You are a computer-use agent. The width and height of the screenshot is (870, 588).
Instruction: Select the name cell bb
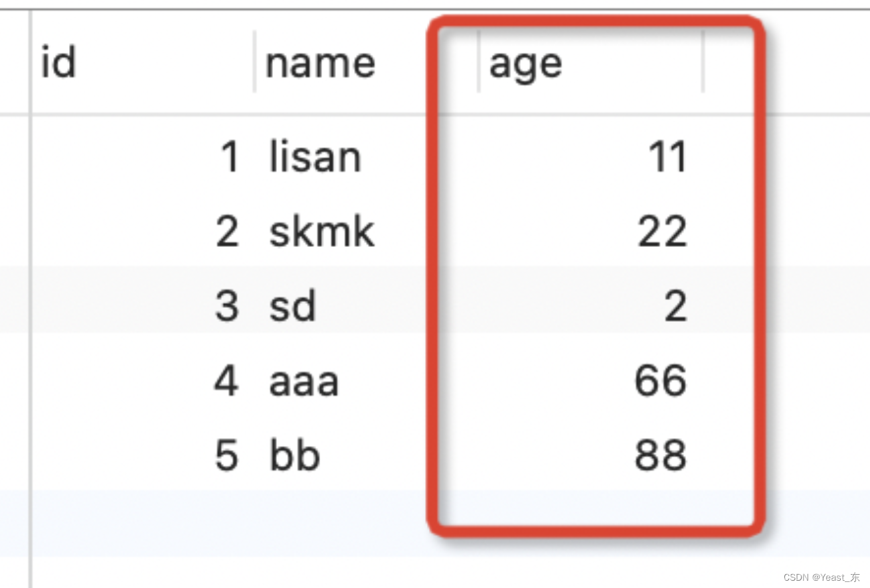click(x=294, y=456)
